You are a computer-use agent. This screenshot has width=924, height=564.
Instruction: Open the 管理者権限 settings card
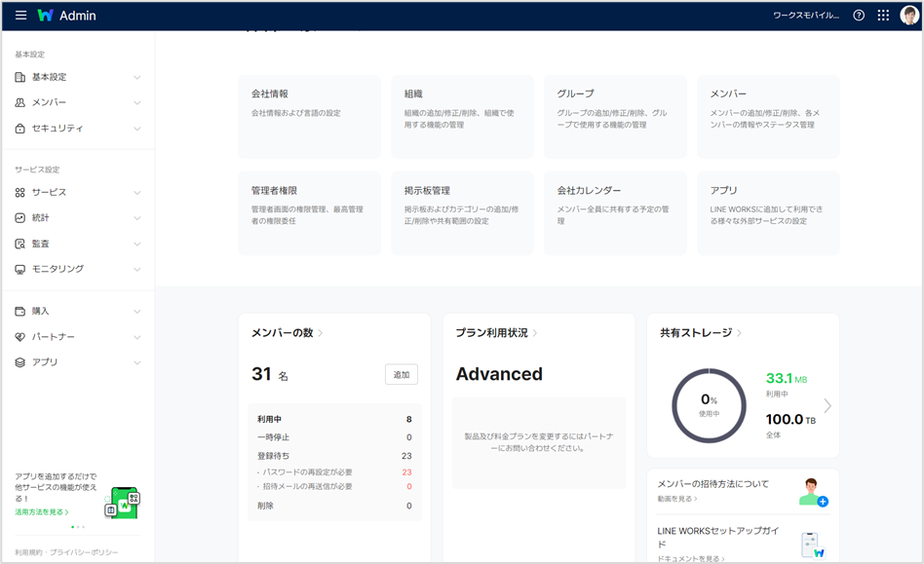(309, 212)
